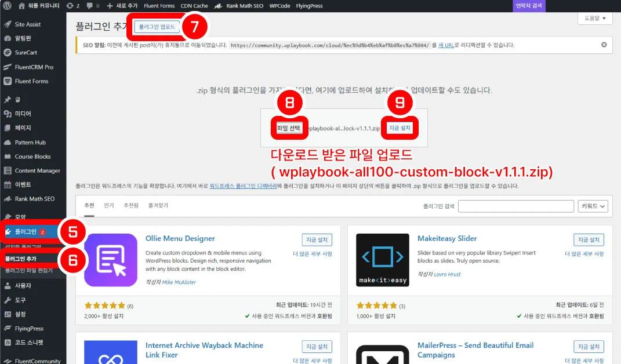Open CDN Cache in admin bar
The width and height of the screenshot is (621, 364).
[x=194, y=6]
